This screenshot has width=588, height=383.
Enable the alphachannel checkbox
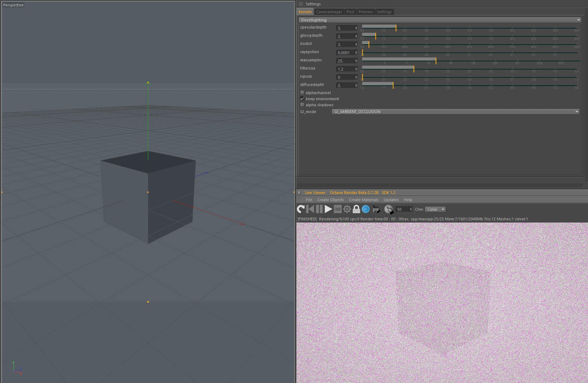point(302,93)
